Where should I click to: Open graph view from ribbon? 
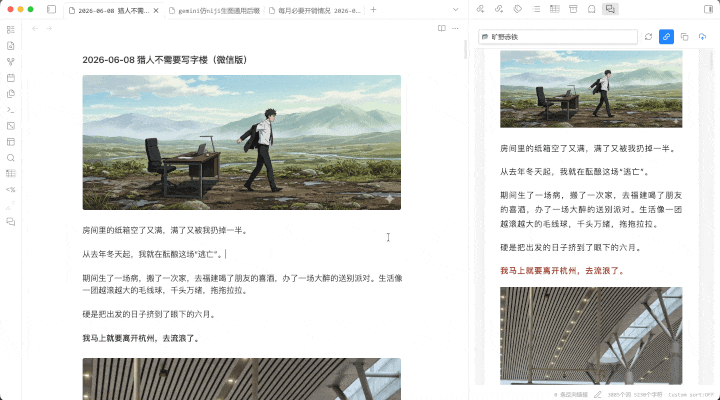[11, 62]
